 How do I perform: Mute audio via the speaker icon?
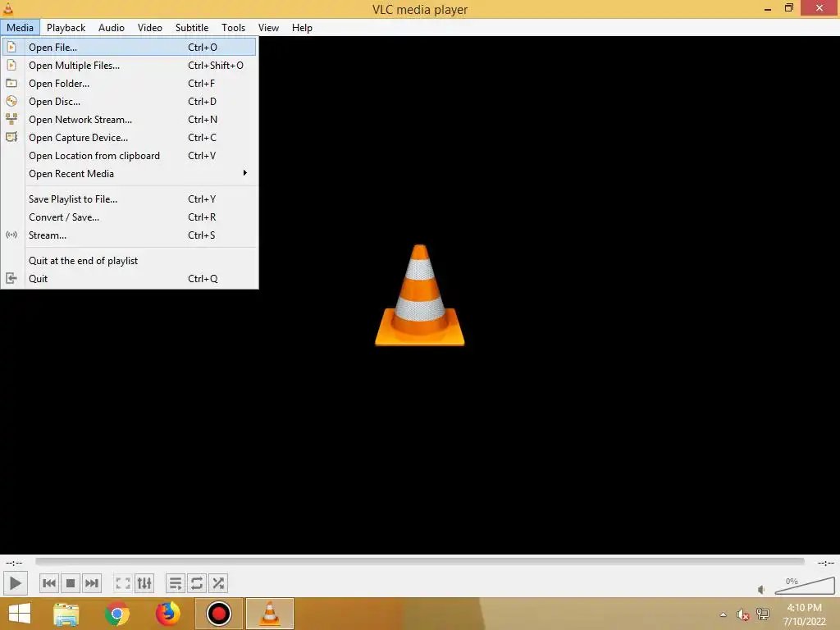pyautogui.click(x=761, y=589)
